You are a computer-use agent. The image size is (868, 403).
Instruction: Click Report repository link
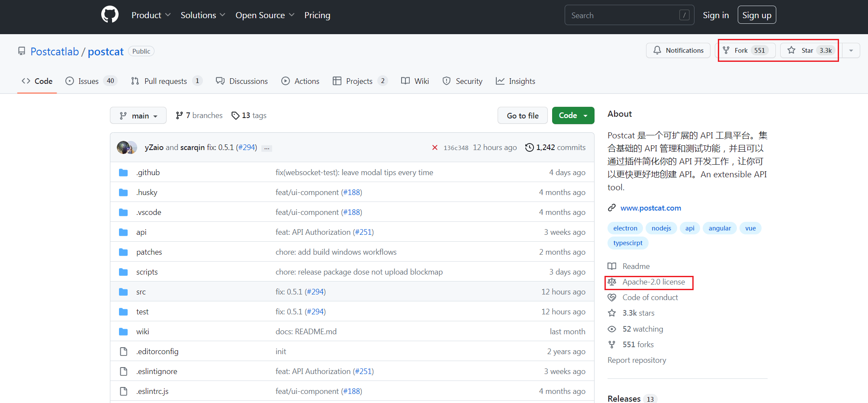637,360
